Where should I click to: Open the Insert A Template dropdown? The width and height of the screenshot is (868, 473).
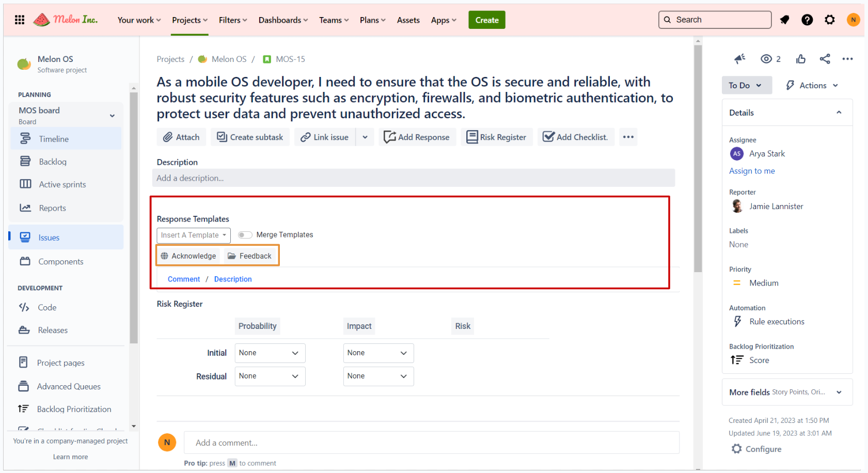coord(194,235)
